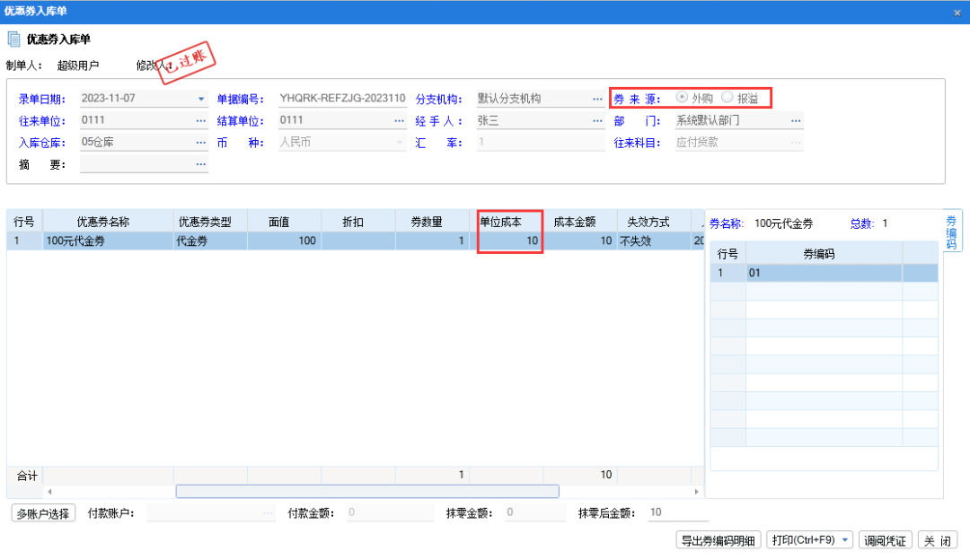Image resolution: width=970 pixels, height=560 pixels.
Task: Click the 失效方式 column header
Action: (x=654, y=222)
